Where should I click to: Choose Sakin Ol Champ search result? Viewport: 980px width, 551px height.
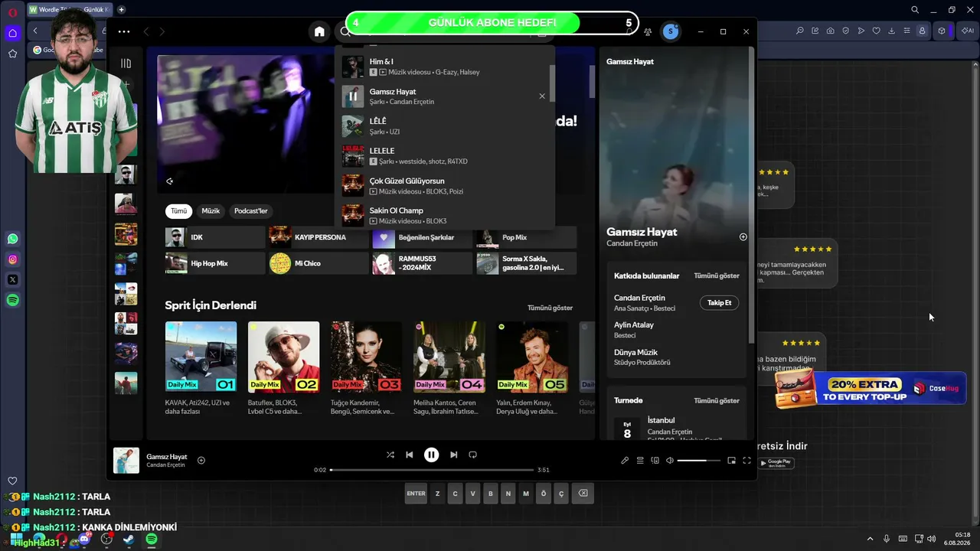point(444,215)
